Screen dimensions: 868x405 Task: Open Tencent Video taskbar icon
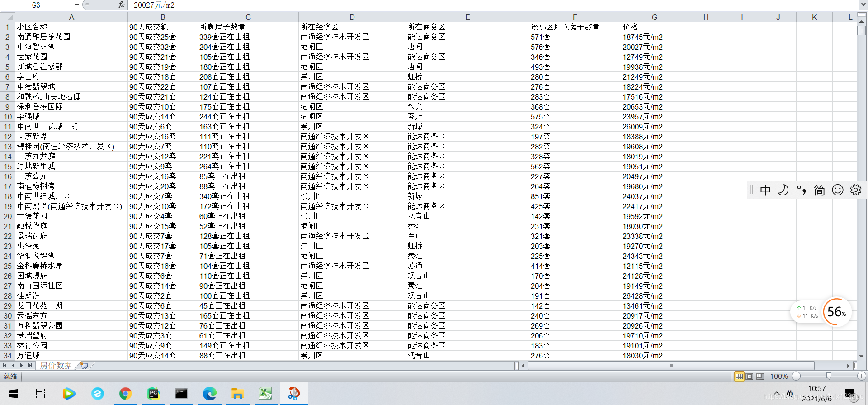[69, 394]
